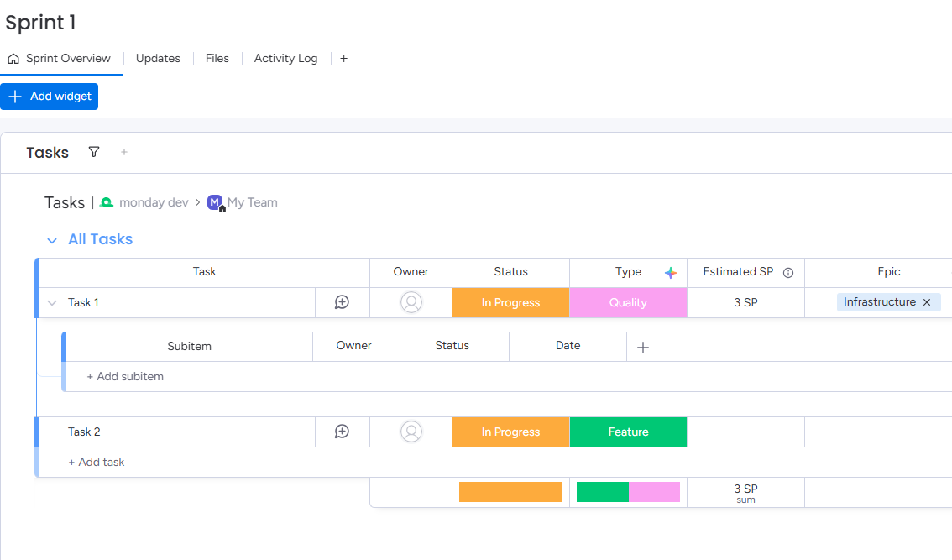Assign an owner to Task 1 via the avatar icon
Screen dimensions: 952x560
pos(411,302)
